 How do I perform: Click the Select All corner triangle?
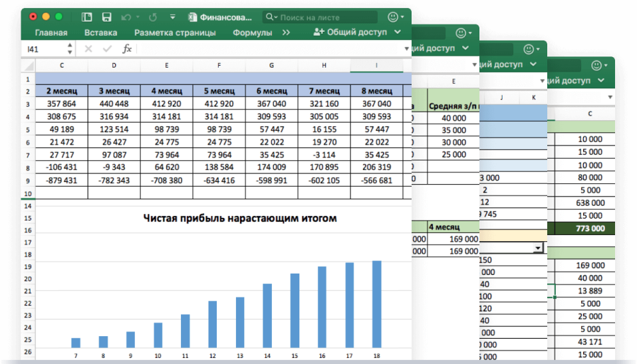pyautogui.click(x=29, y=65)
